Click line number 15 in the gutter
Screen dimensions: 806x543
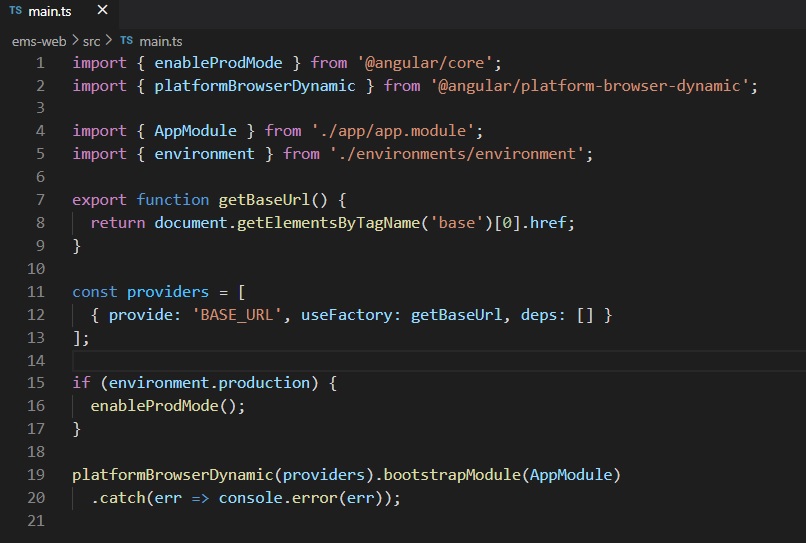click(x=36, y=383)
